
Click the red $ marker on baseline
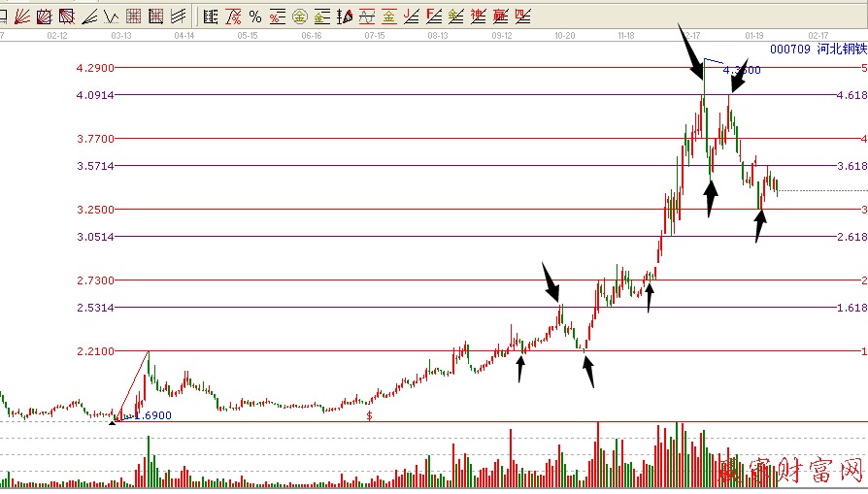pos(369,415)
